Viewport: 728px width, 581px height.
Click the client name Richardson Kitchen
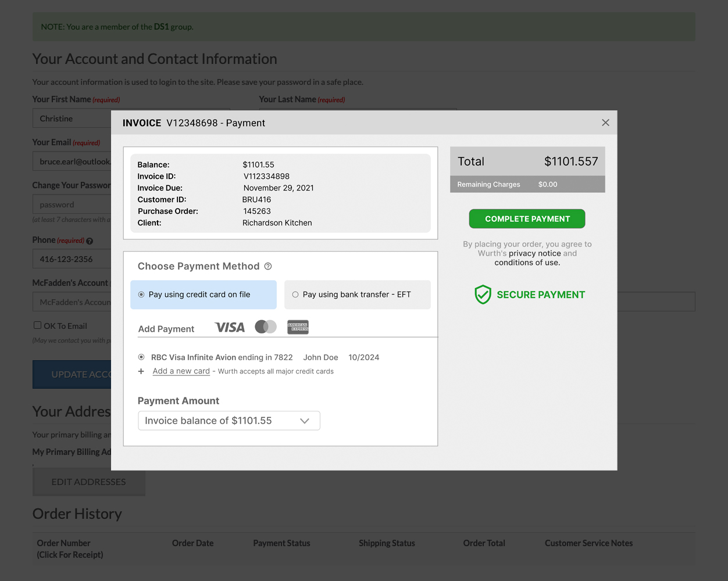pos(277,223)
